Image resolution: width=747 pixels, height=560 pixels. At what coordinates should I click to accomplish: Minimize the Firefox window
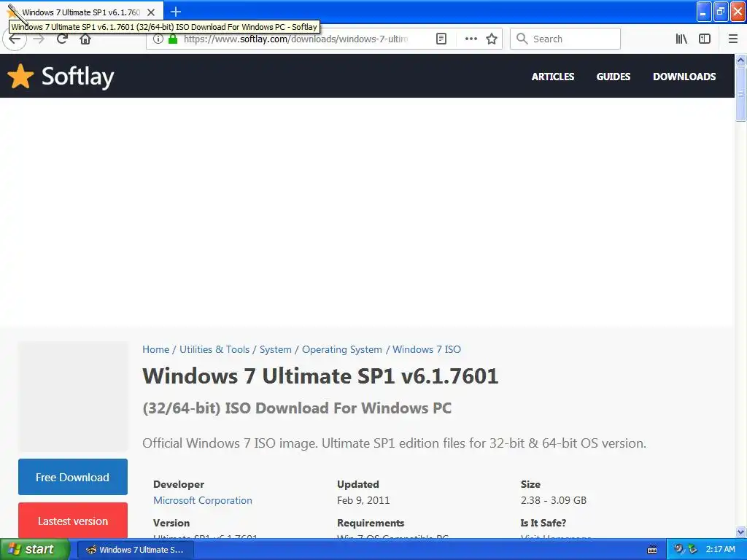click(704, 12)
